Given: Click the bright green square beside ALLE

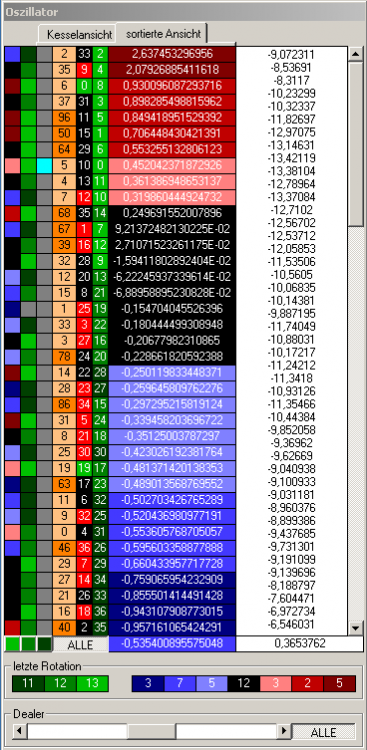Looking at the screenshot, I should tap(12, 644).
